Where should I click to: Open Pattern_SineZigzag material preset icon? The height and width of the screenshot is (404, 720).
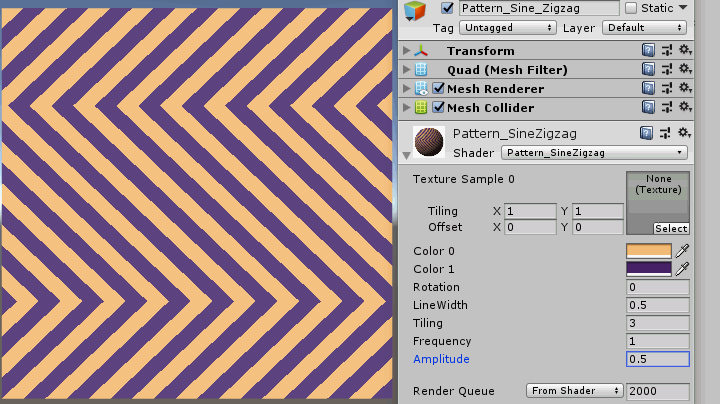665,133
